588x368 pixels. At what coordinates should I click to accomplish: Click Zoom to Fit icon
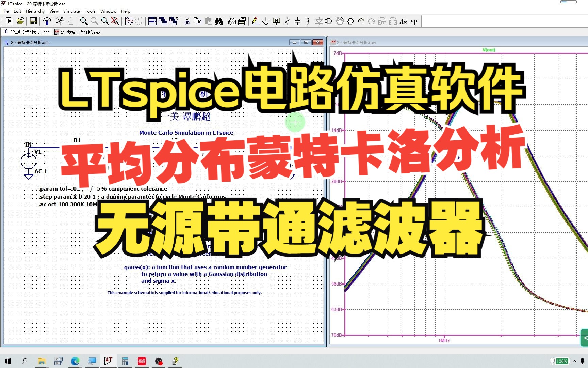click(115, 21)
